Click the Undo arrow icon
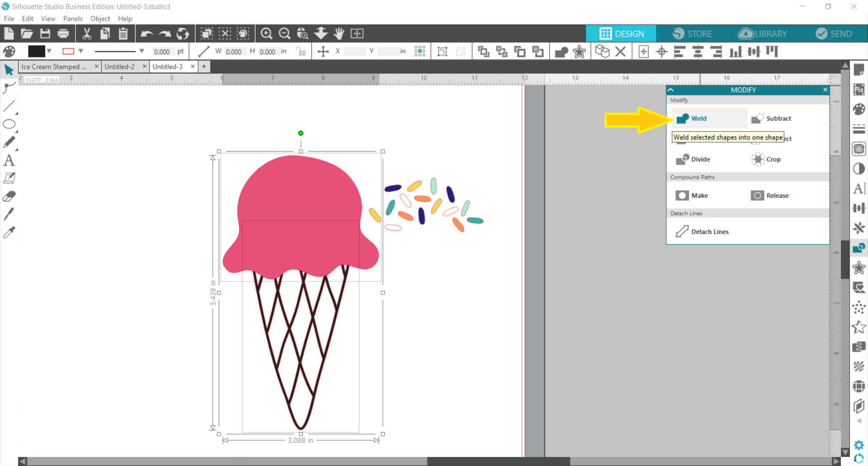Viewport: 868px width, 466px height. coord(146,33)
